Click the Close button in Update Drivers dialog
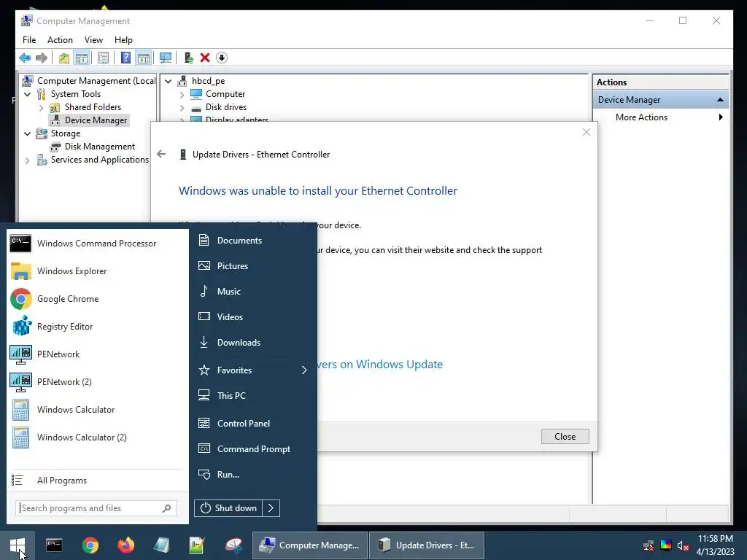 pyautogui.click(x=565, y=437)
